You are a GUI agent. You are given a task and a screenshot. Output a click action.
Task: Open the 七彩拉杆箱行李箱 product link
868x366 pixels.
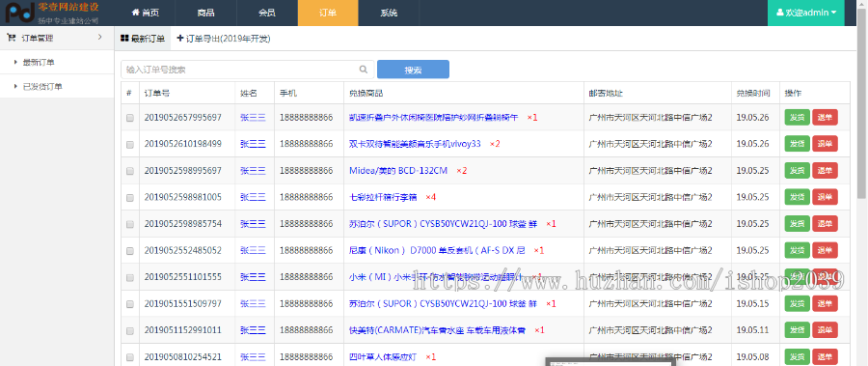click(x=383, y=197)
